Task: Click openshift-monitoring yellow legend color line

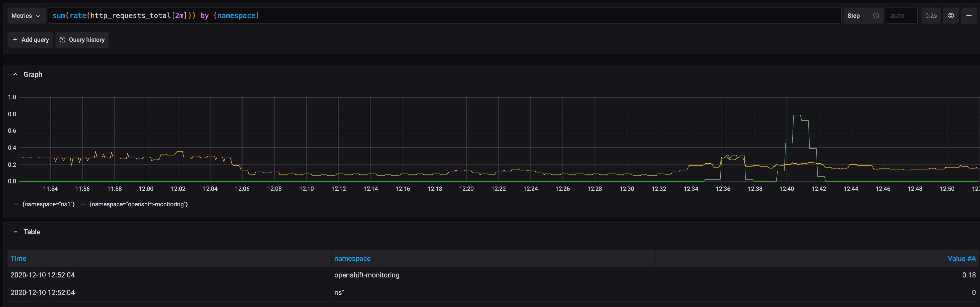Action: point(84,204)
